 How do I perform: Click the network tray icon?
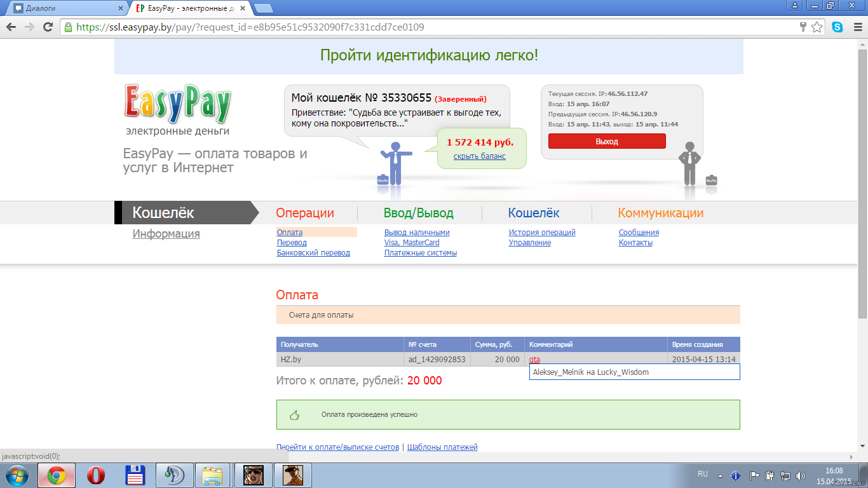pos(786,475)
